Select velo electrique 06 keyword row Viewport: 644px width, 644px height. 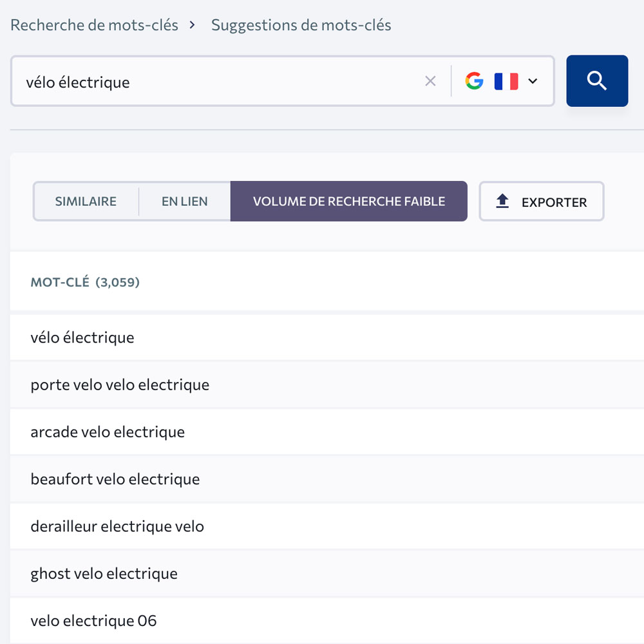[x=327, y=621]
